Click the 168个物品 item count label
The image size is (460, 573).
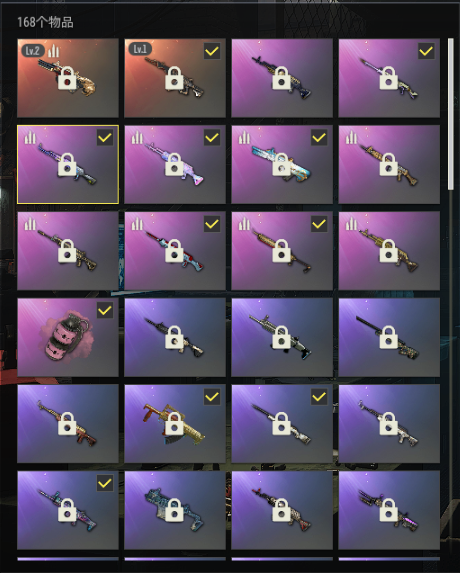[x=45, y=22]
